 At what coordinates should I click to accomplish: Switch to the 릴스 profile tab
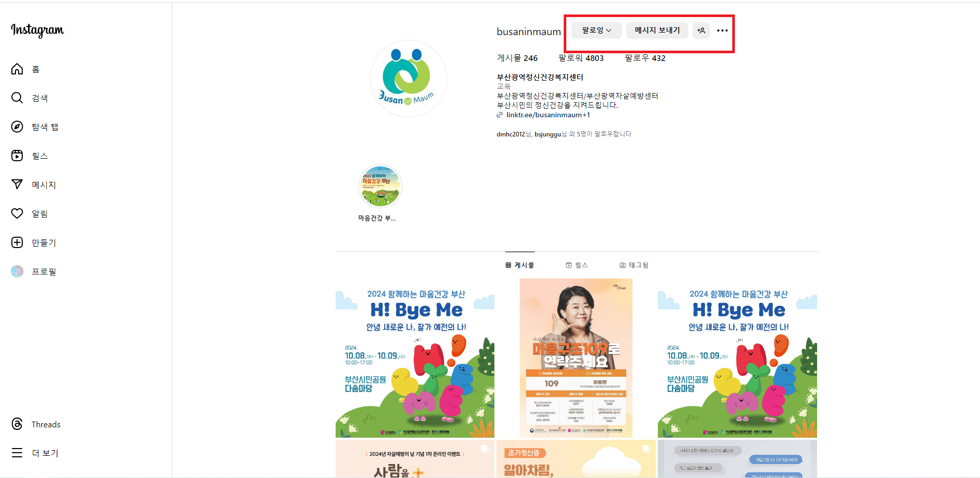pos(577,265)
